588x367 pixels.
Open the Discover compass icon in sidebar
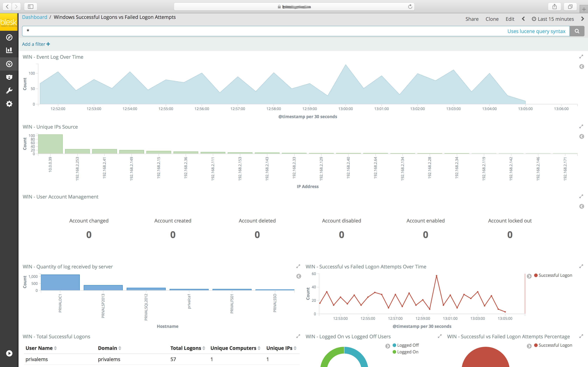coord(9,37)
